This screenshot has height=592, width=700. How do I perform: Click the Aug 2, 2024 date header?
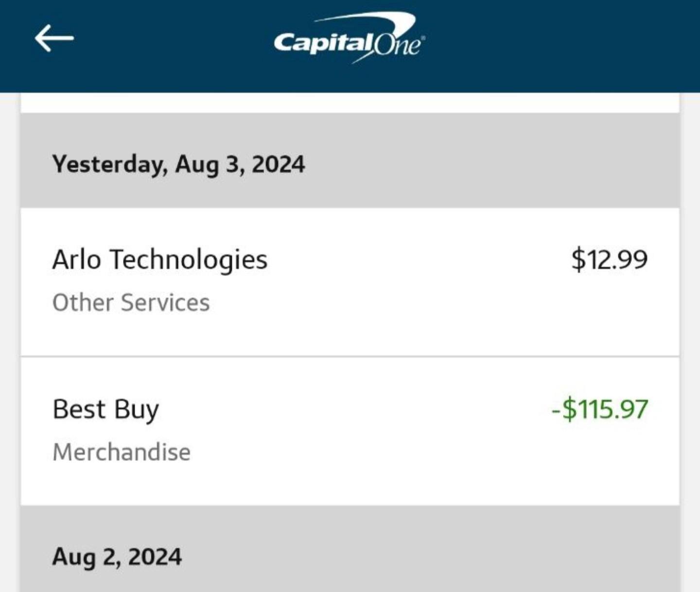[117, 557]
